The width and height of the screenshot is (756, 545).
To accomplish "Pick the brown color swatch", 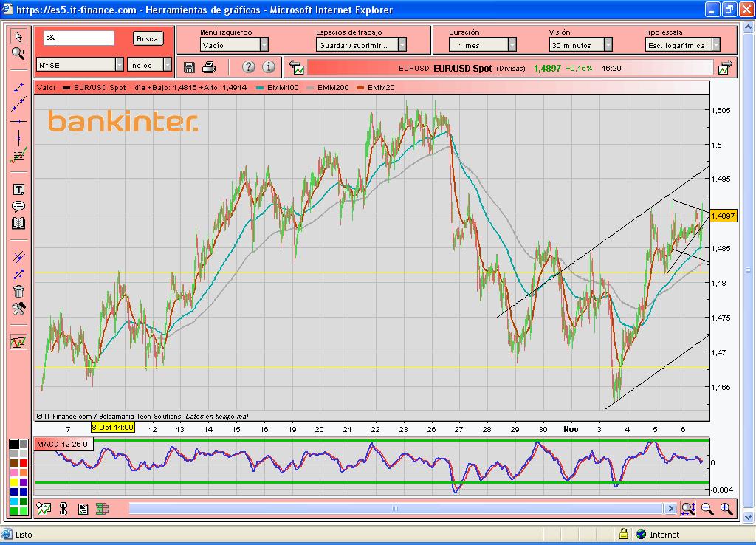I will click(14, 463).
